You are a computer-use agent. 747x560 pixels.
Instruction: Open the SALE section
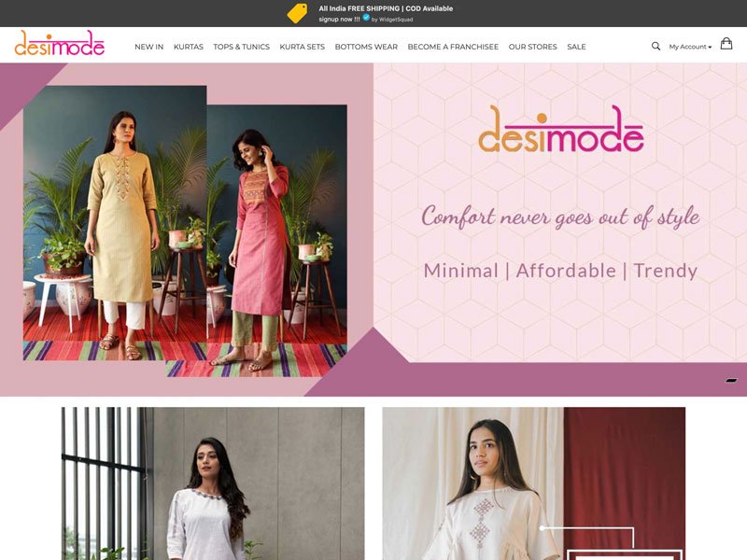tap(576, 47)
